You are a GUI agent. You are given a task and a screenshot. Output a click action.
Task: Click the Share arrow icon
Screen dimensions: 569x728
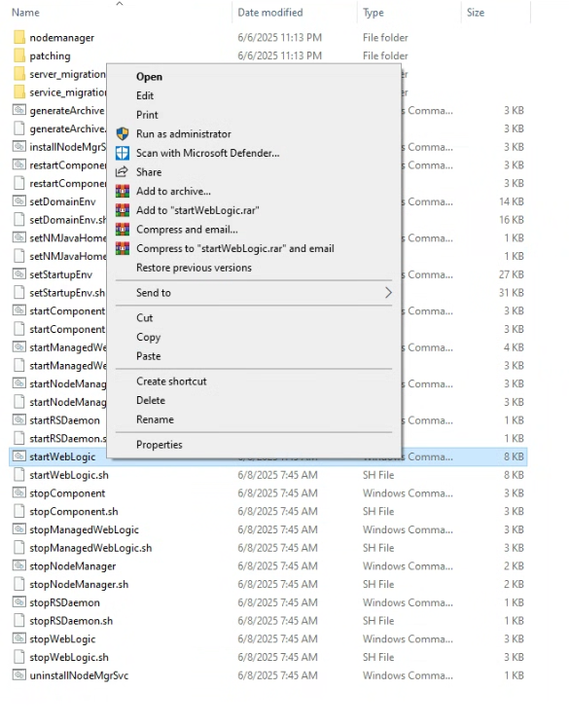point(122,172)
